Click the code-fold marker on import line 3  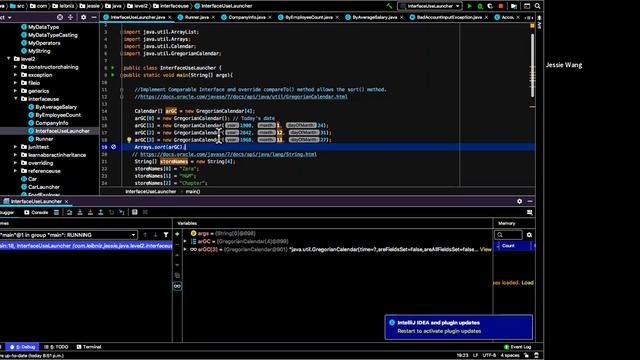(x=121, y=32)
